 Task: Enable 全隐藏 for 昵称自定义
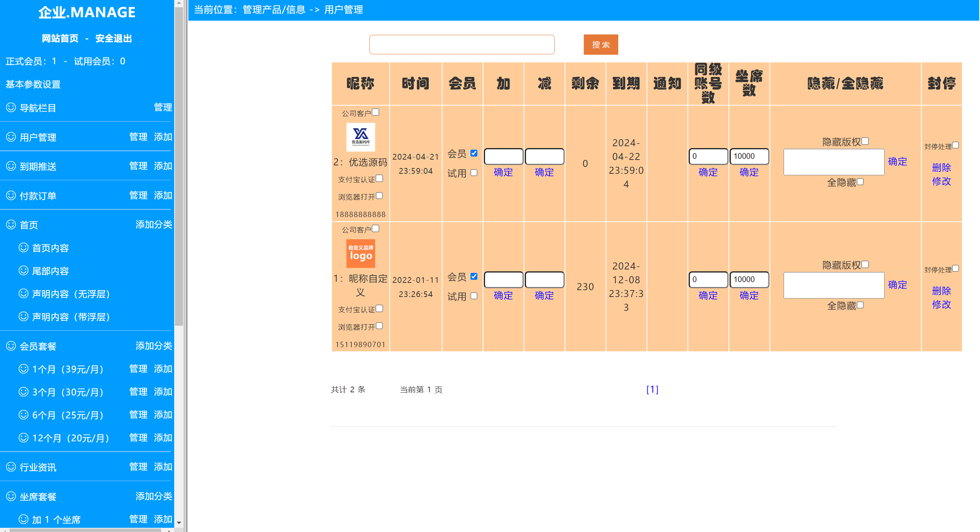(x=860, y=305)
